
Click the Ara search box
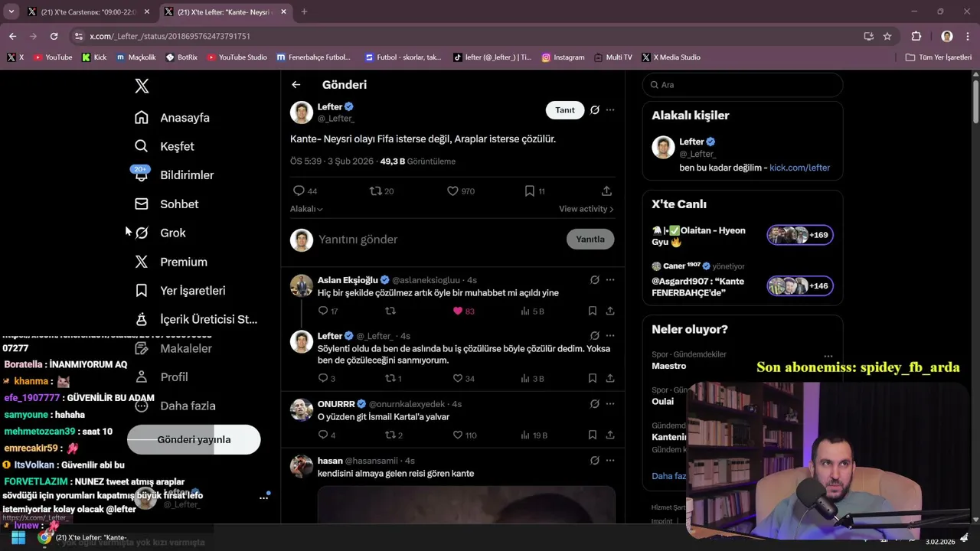743,85
